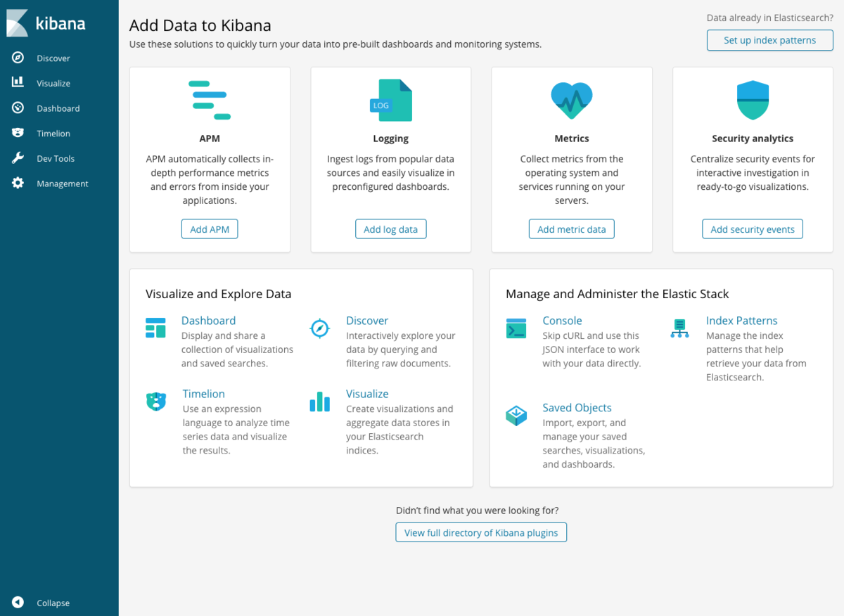Click the Metrics card title text
The height and width of the screenshot is (616, 844).
click(x=572, y=139)
